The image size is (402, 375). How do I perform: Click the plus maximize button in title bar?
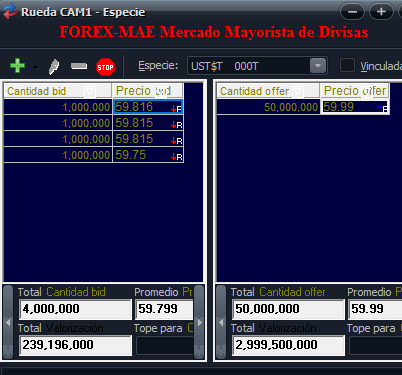click(381, 12)
